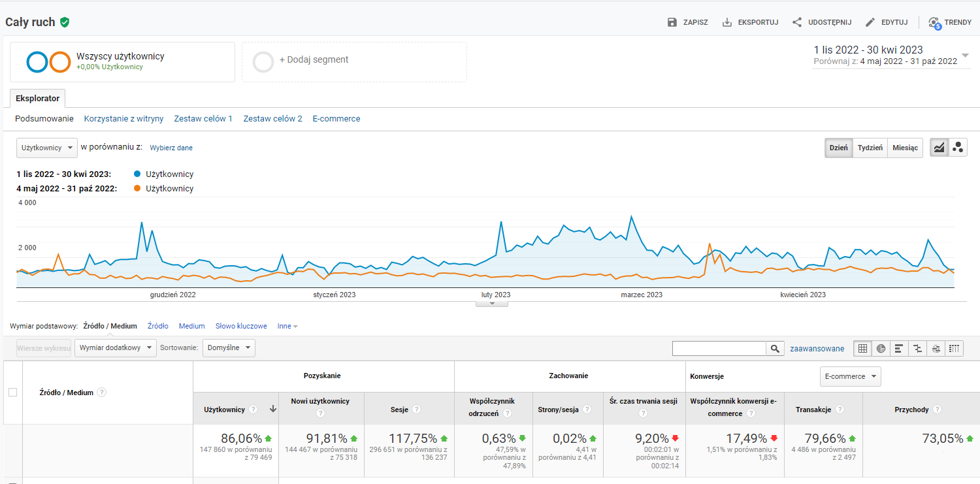The width and height of the screenshot is (980, 484).
Task: Expand the Wymiar dodatkowy dropdown
Action: click(x=116, y=348)
